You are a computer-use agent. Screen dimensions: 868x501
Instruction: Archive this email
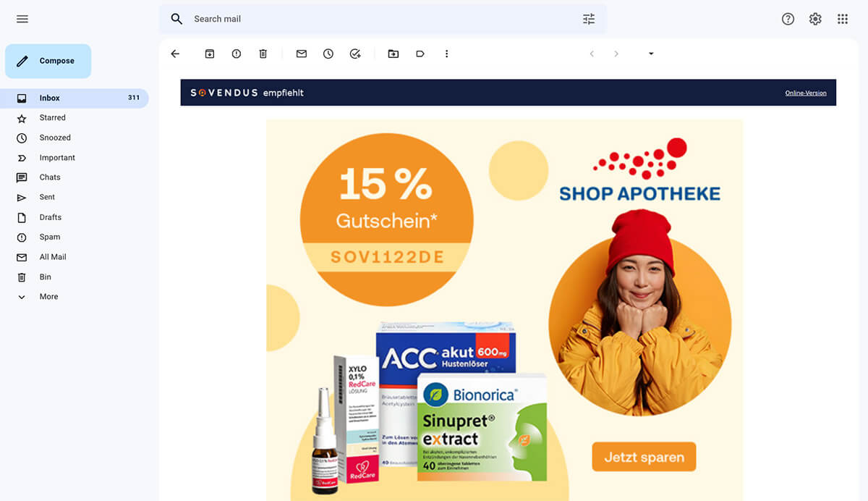[x=210, y=54]
